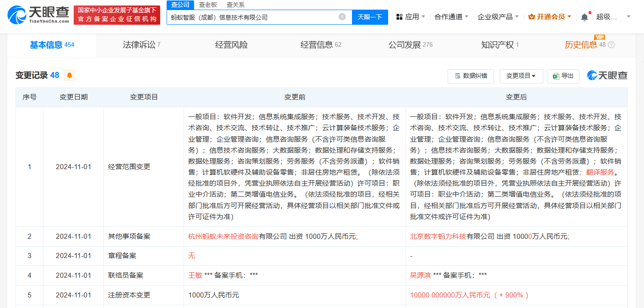Clear the search box with the X icon

[342, 17]
